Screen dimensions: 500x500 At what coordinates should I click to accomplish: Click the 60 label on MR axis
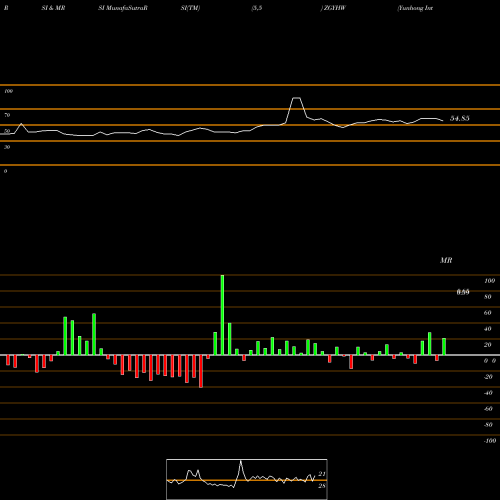488,313
